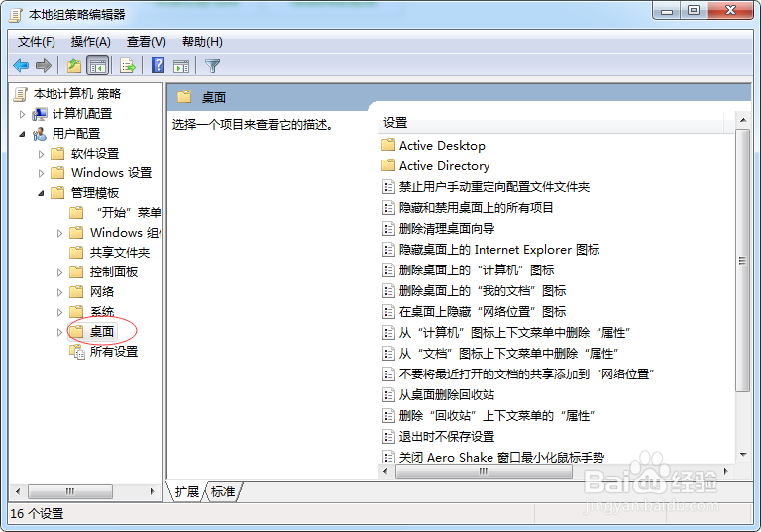The height and width of the screenshot is (532, 761).
Task: Collapse the 用户配置 node
Action: [22, 134]
